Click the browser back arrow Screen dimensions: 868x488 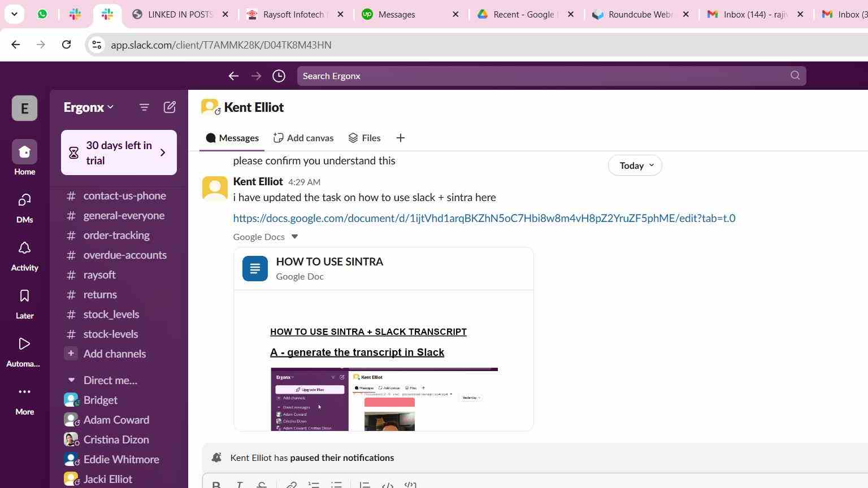(15, 45)
